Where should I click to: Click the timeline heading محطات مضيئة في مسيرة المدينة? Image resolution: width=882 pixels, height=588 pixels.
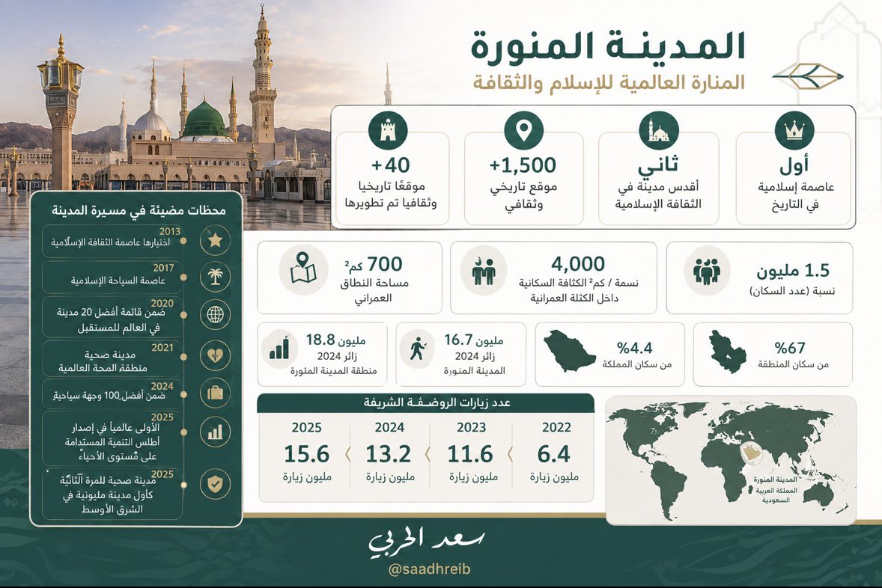click(x=139, y=210)
